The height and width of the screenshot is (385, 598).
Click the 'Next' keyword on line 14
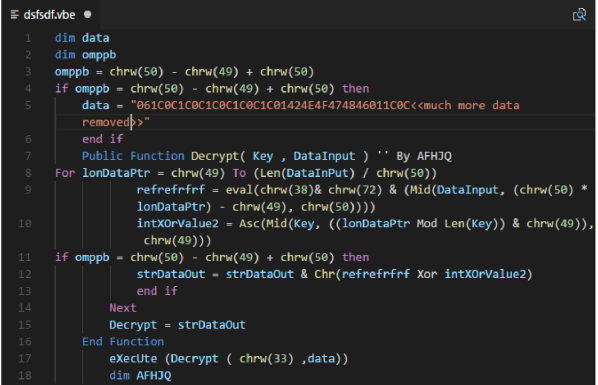coord(123,308)
